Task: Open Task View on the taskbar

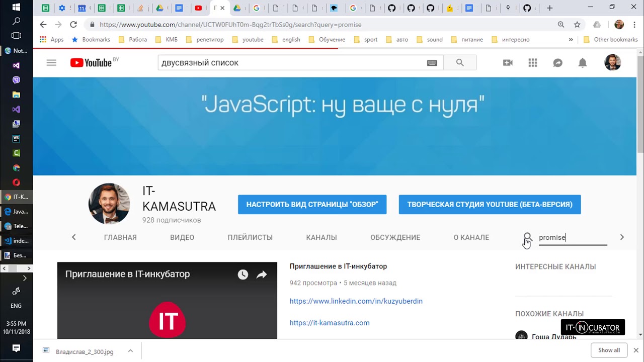Action: [x=16, y=36]
